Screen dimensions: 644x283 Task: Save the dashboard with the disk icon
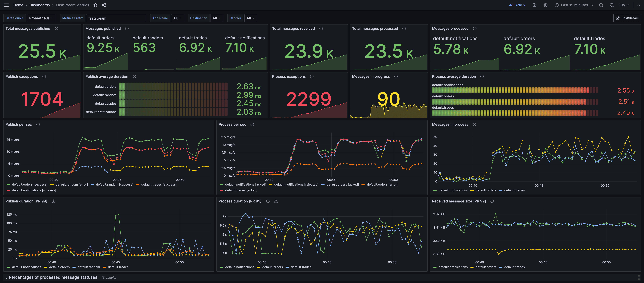(x=535, y=5)
